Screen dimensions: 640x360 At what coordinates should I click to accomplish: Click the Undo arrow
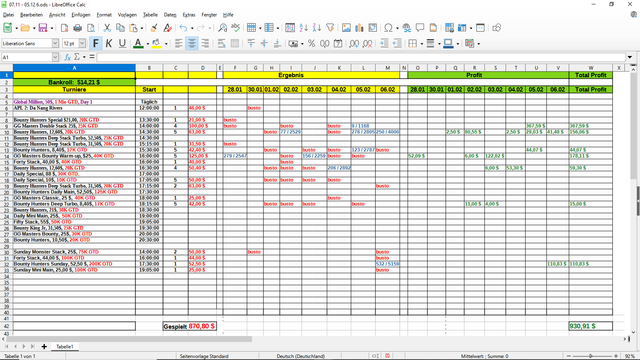[x=183, y=28]
